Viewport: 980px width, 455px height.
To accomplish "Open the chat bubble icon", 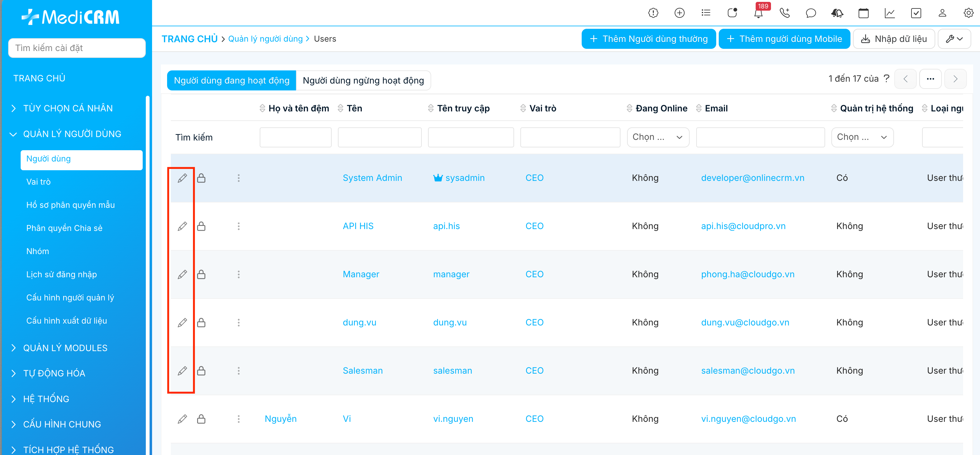I will (811, 13).
